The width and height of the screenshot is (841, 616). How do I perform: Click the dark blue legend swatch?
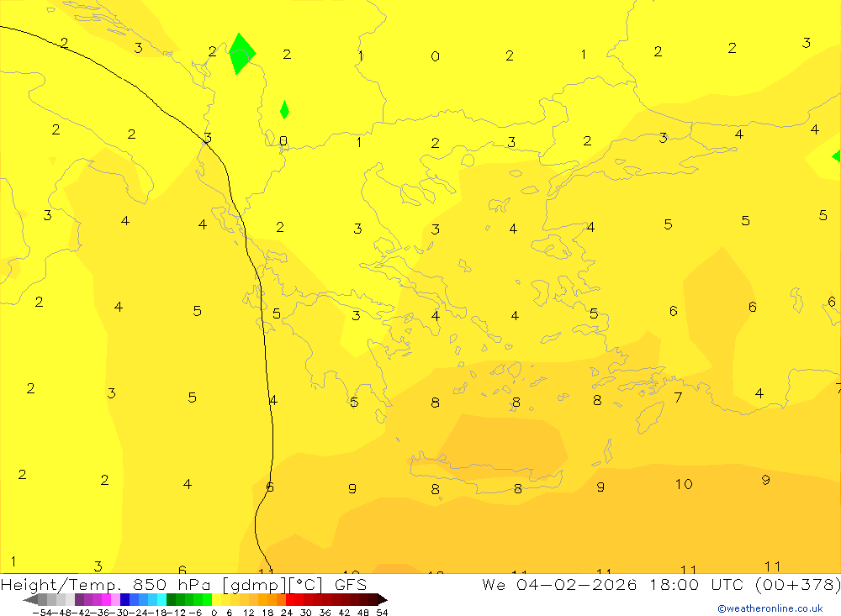tap(124, 599)
